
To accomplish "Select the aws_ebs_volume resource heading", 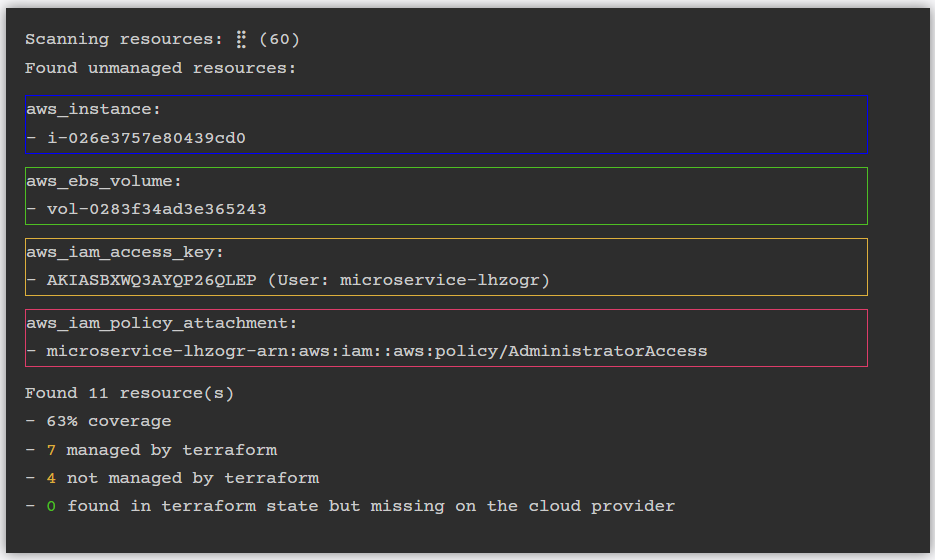I will (104, 182).
